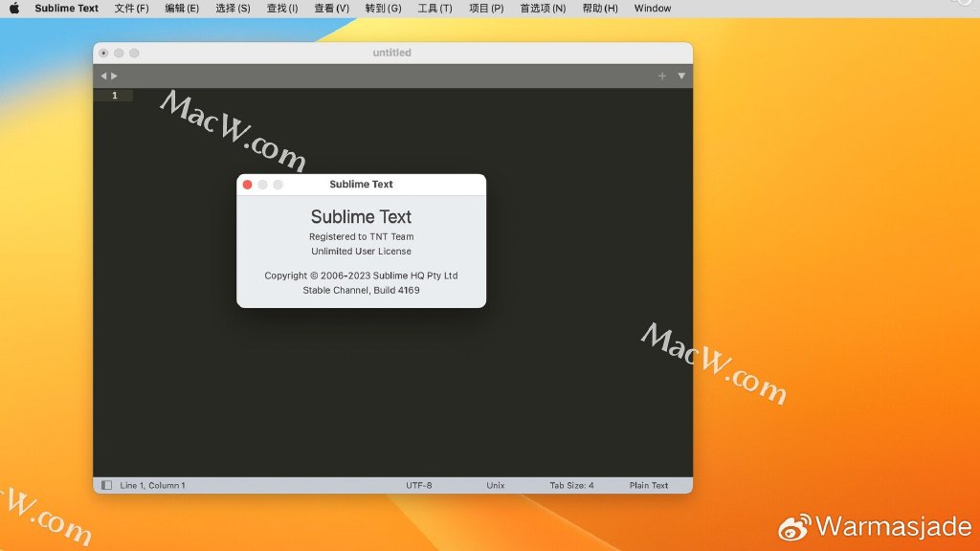Click the Line 1, Column 1 status
Viewport: 980px width, 551px height.
(x=152, y=485)
